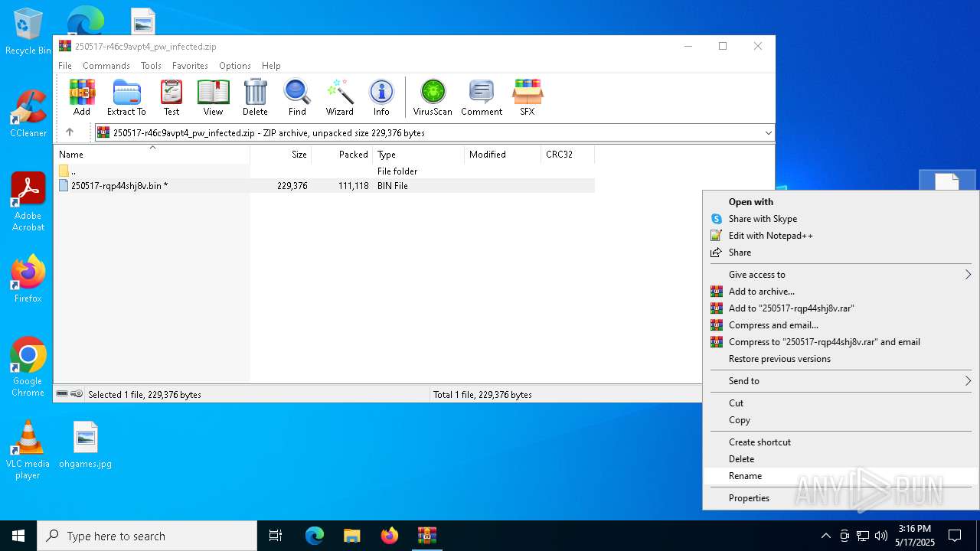The height and width of the screenshot is (551, 980).
Task: Sort by Modified column header
Action: click(x=502, y=155)
